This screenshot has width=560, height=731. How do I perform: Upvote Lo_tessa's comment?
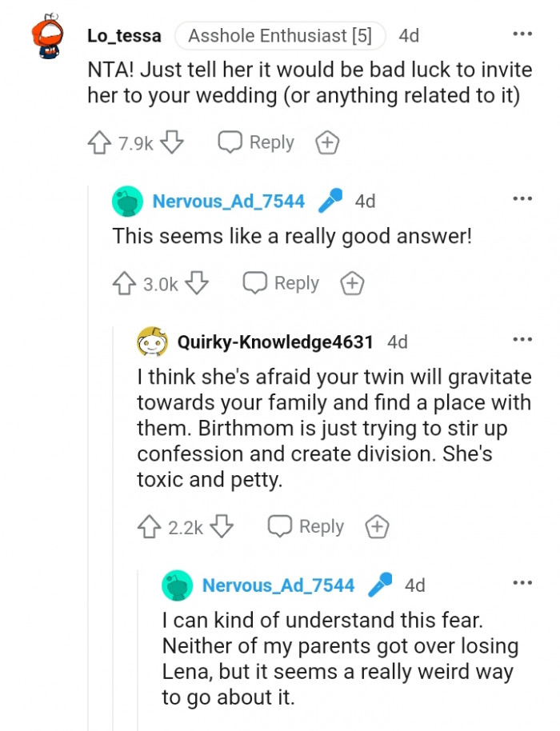point(98,142)
